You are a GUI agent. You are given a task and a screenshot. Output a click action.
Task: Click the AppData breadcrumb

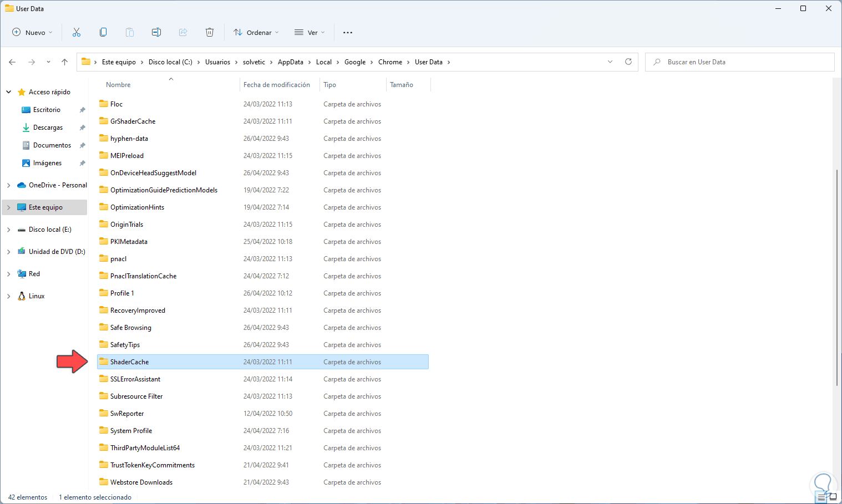point(291,62)
